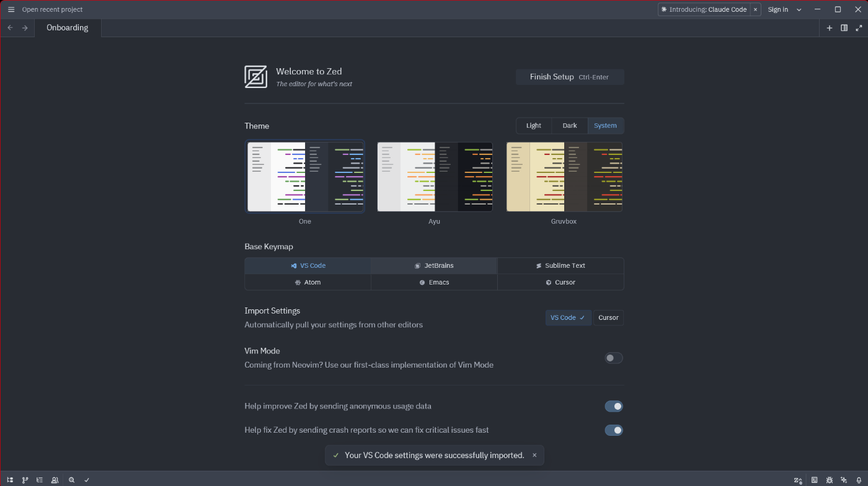Open the outline panel icon

40,480
